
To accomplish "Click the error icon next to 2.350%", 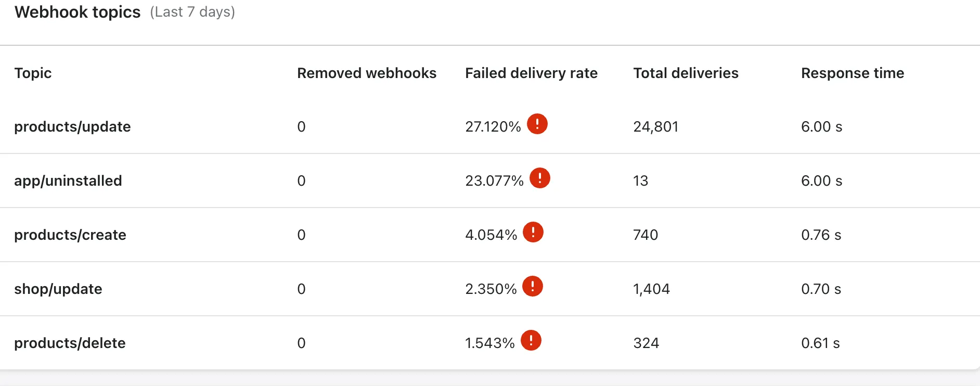I will click(533, 286).
